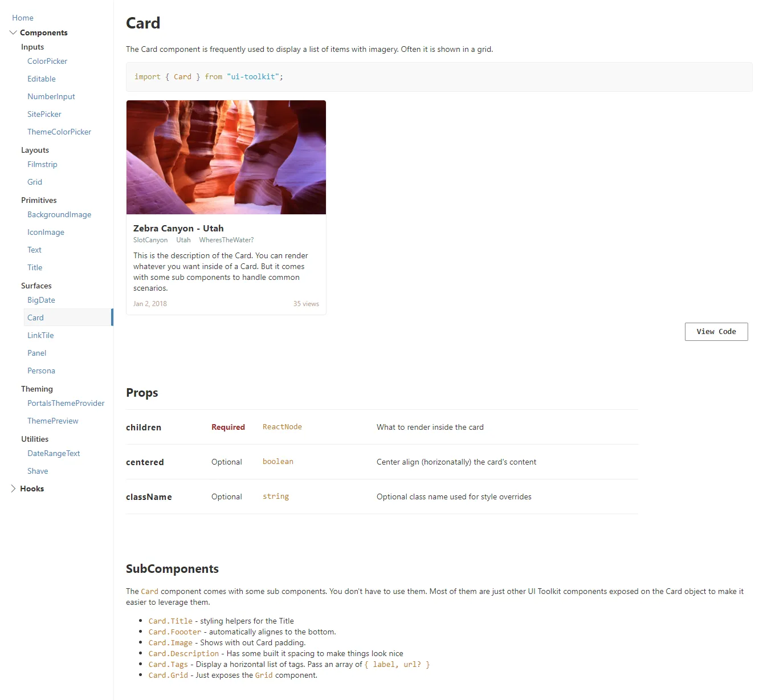Expand the Hooks section chevron
Viewport: 759px width, 700px height.
pos(13,489)
